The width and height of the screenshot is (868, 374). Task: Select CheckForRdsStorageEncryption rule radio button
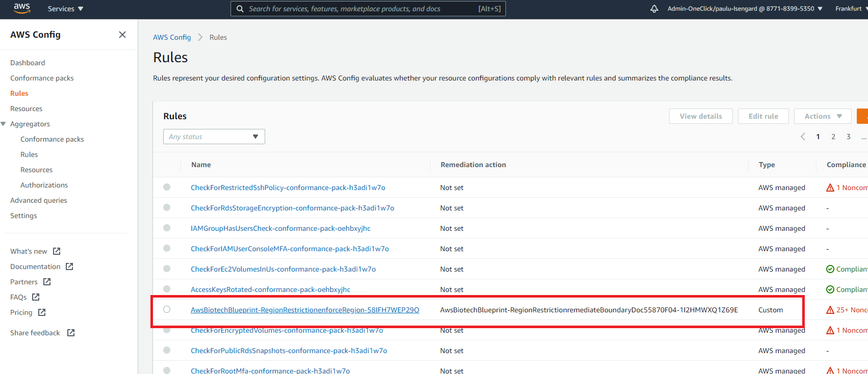pyautogui.click(x=167, y=207)
